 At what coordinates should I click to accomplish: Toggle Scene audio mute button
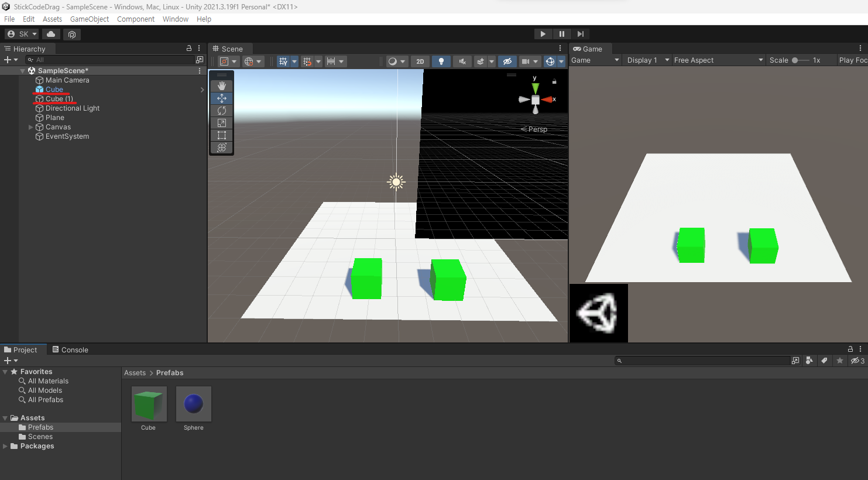point(462,61)
